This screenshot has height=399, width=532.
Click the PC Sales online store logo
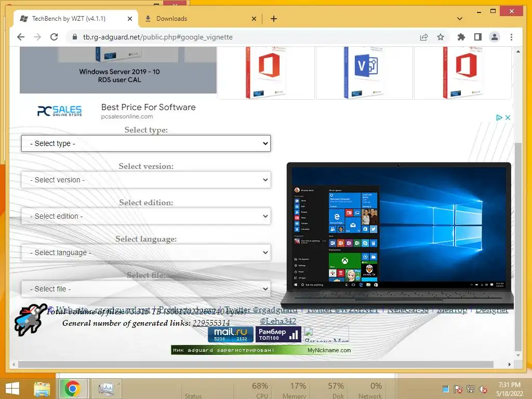pos(59,111)
